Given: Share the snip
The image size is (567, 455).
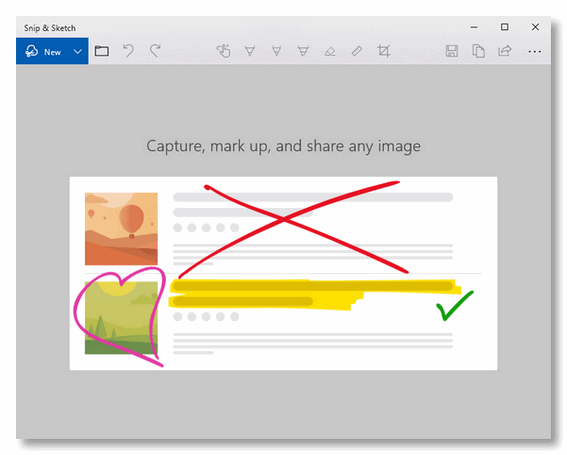Looking at the screenshot, I should [x=505, y=51].
